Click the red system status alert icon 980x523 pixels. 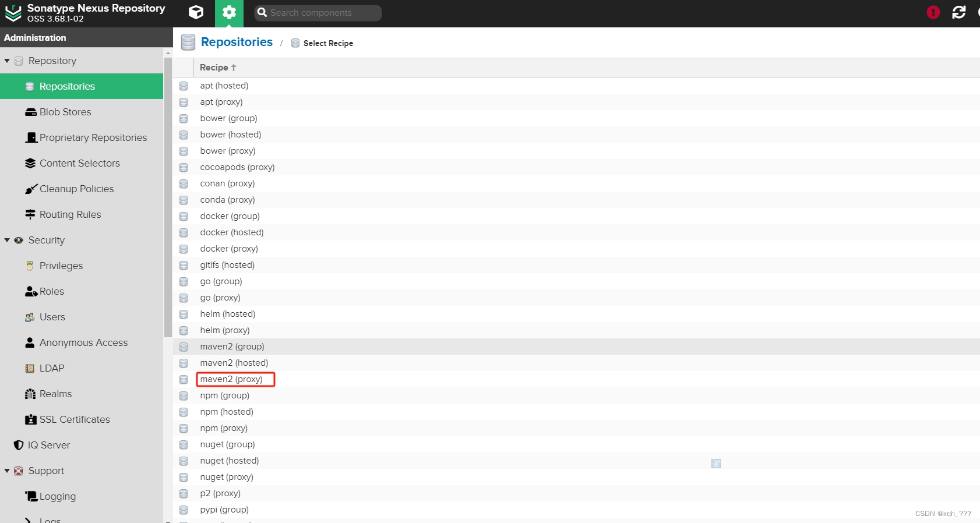[x=933, y=12]
